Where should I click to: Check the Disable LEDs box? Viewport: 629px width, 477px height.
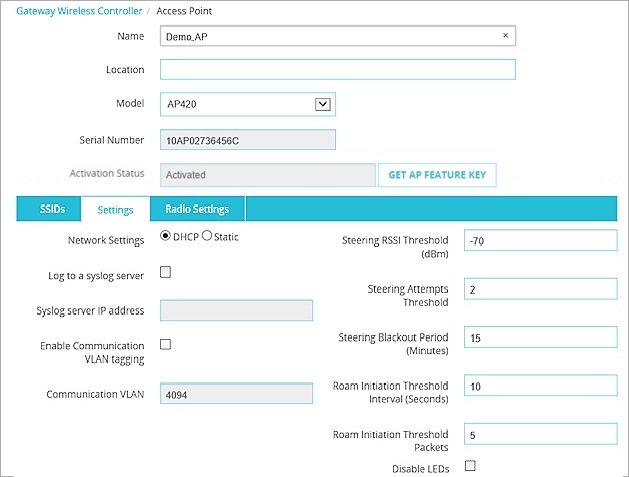click(x=470, y=466)
